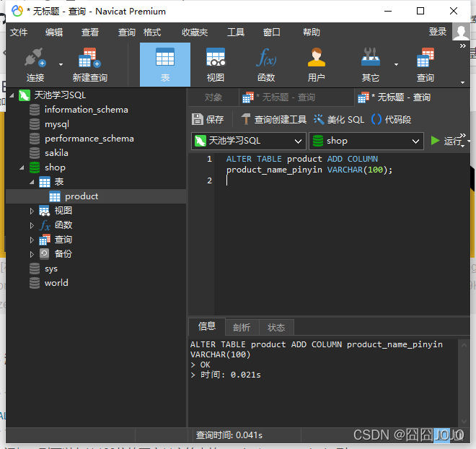476x449 pixels.
Task: Select the 天池学习SQL connection in tree
Action: click(60, 95)
